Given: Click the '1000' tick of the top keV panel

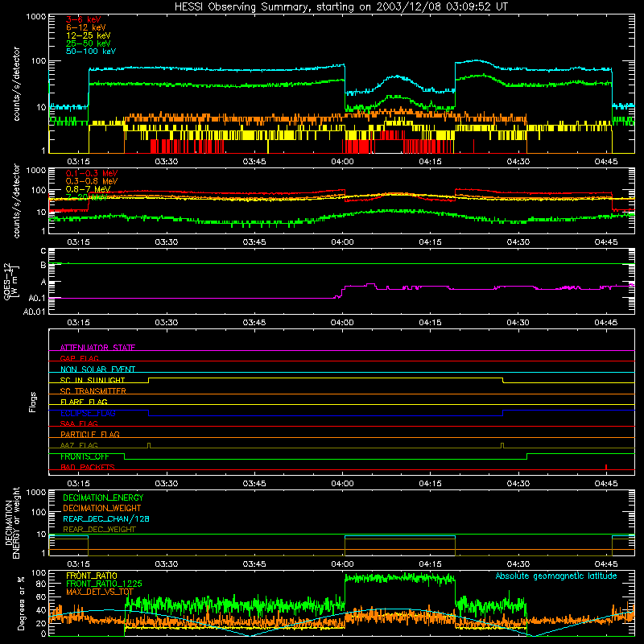Looking at the screenshot, I should coord(36,17).
